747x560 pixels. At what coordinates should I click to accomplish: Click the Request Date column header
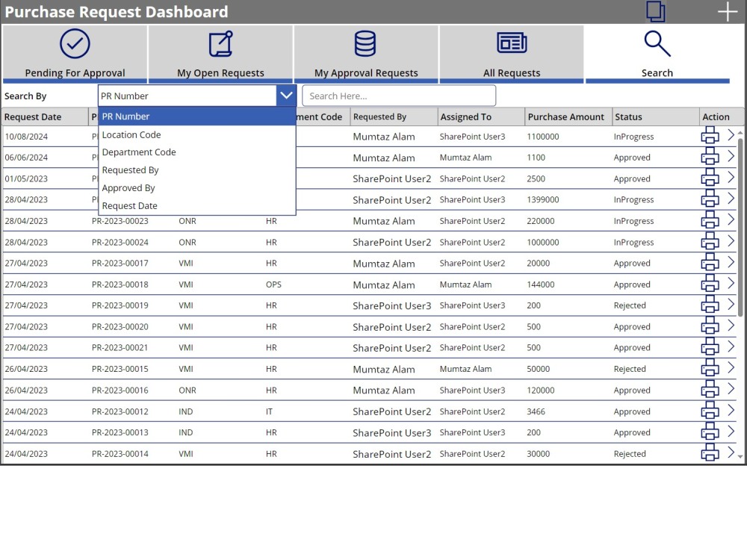[x=46, y=116]
